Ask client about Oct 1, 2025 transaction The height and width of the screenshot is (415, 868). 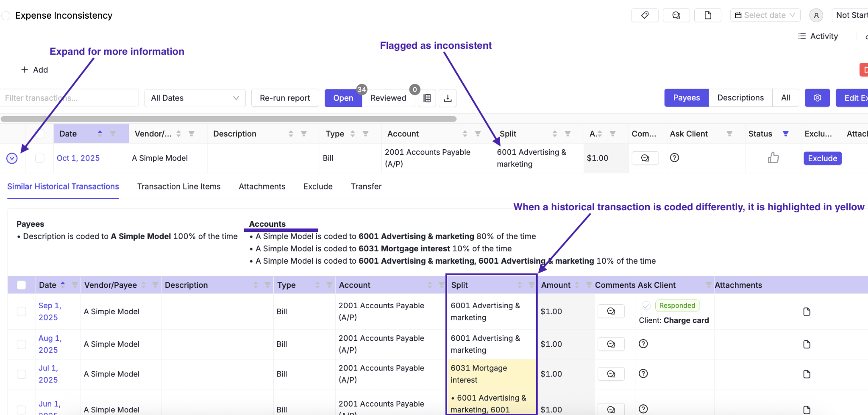(675, 158)
